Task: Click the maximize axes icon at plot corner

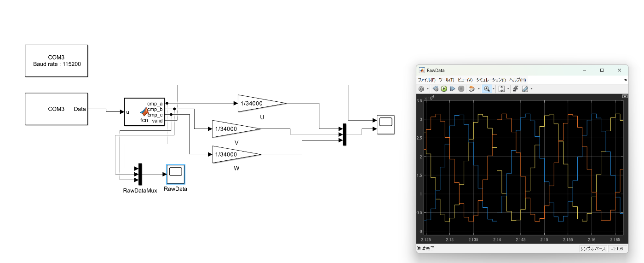Action: (x=624, y=96)
